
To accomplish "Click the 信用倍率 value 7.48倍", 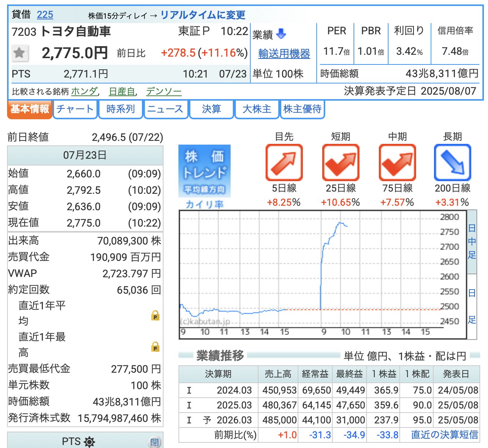I will pos(455,51).
